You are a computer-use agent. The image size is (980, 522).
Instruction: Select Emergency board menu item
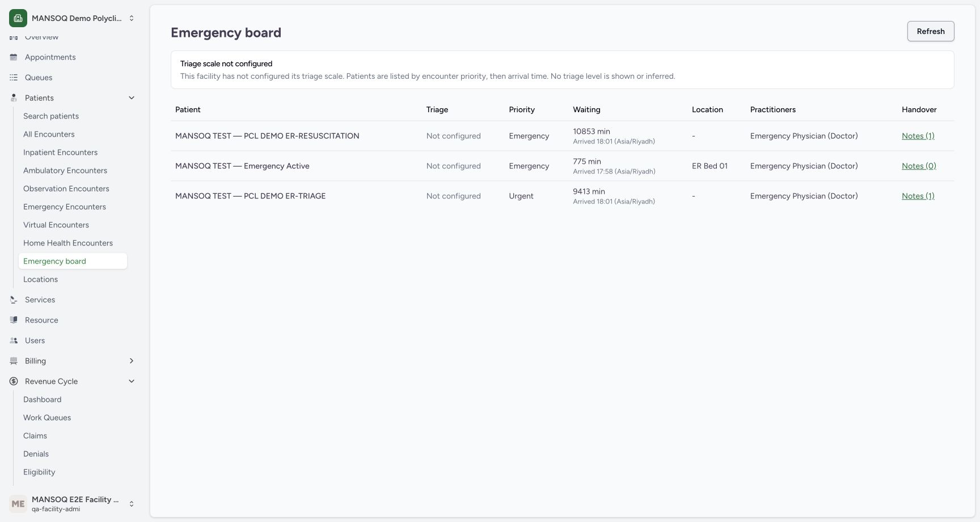pyautogui.click(x=73, y=261)
